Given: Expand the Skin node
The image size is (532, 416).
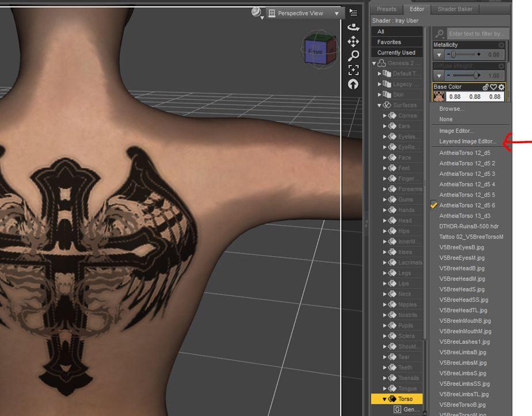Looking at the screenshot, I should click(x=379, y=94).
